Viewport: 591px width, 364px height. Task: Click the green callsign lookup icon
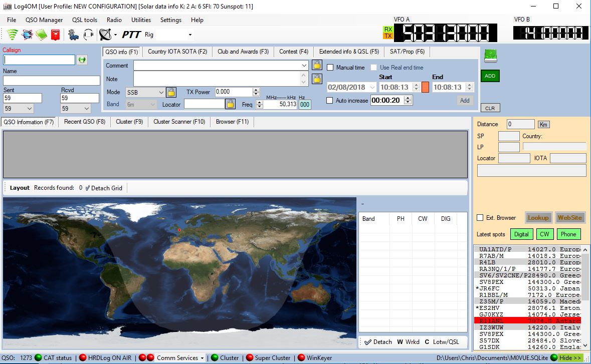pos(82,60)
